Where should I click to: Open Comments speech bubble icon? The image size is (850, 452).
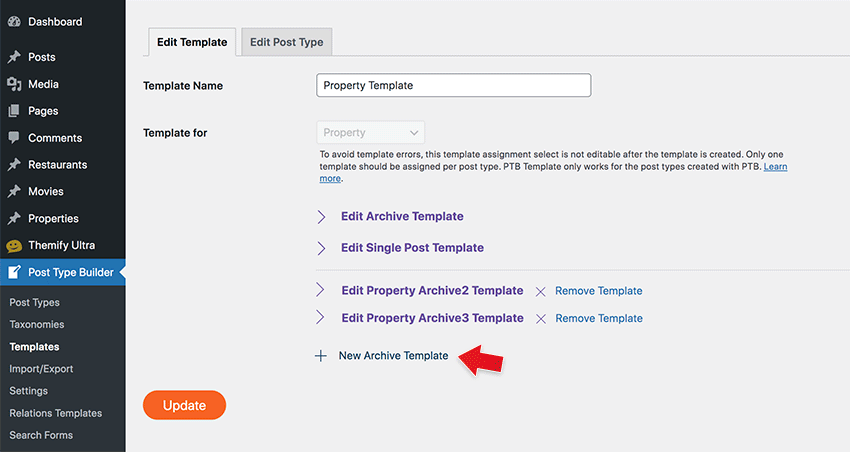[x=14, y=138]
